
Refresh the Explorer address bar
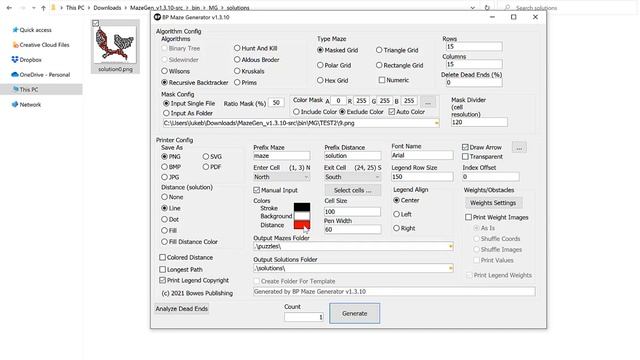click(x=487, y=8)
